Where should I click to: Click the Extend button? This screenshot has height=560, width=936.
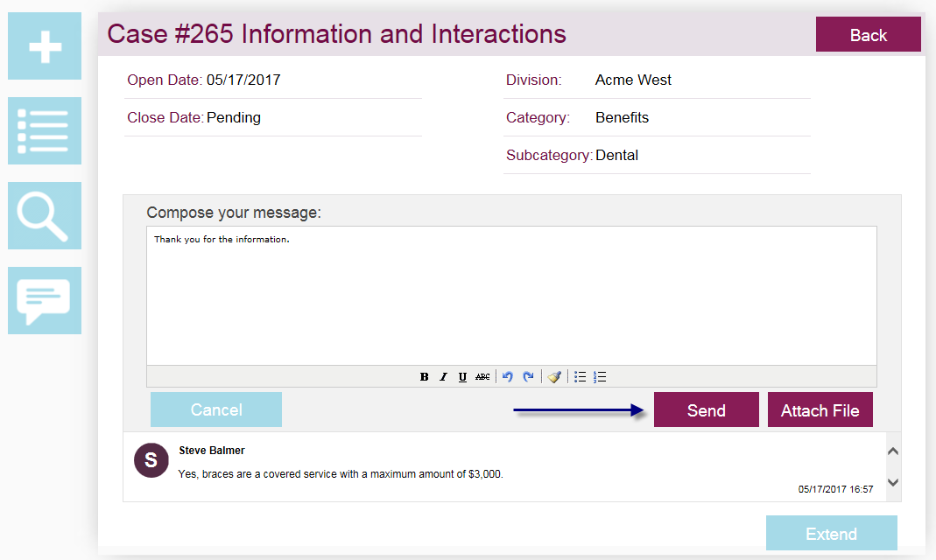coord(831,534)
